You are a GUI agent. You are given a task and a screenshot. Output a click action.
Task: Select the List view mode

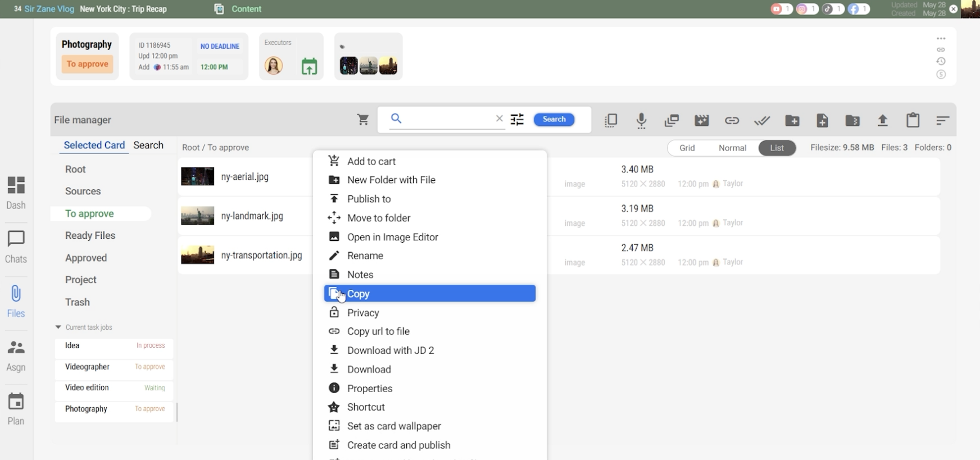(777, 148)
